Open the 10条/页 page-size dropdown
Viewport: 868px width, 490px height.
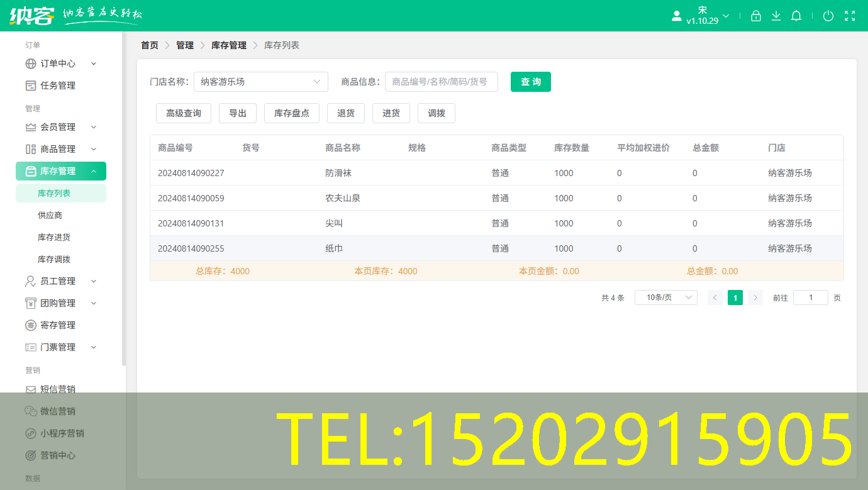(665, 297)
